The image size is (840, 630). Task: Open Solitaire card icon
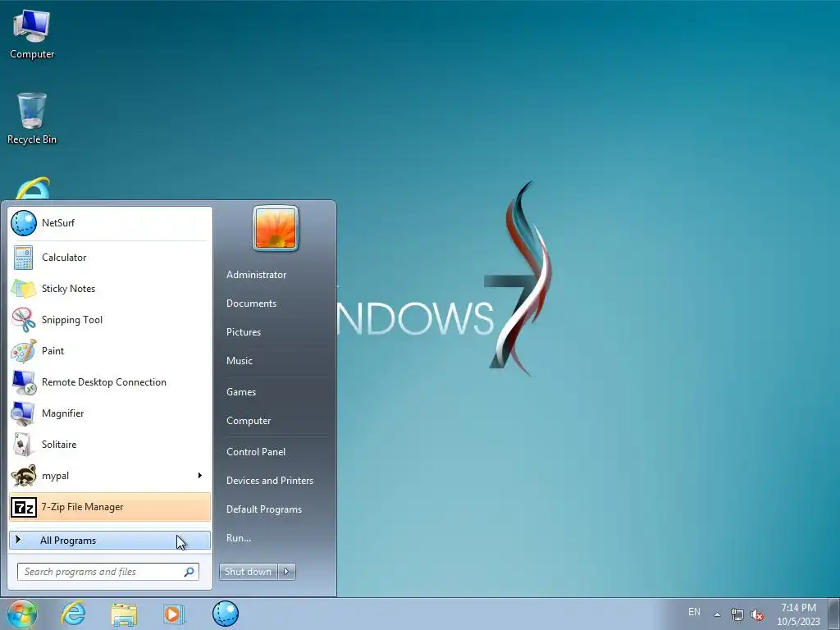point(24,445)
